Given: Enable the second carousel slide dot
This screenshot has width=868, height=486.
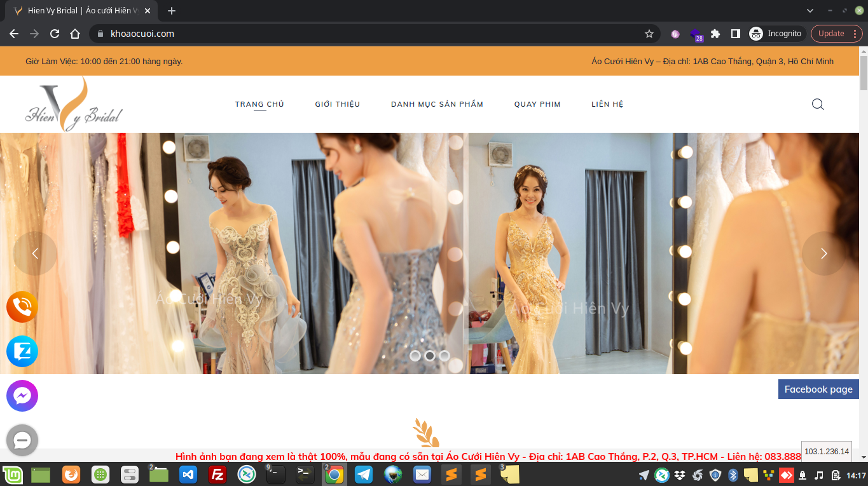Looking at the screenshot, I should [x=429, y=356].
